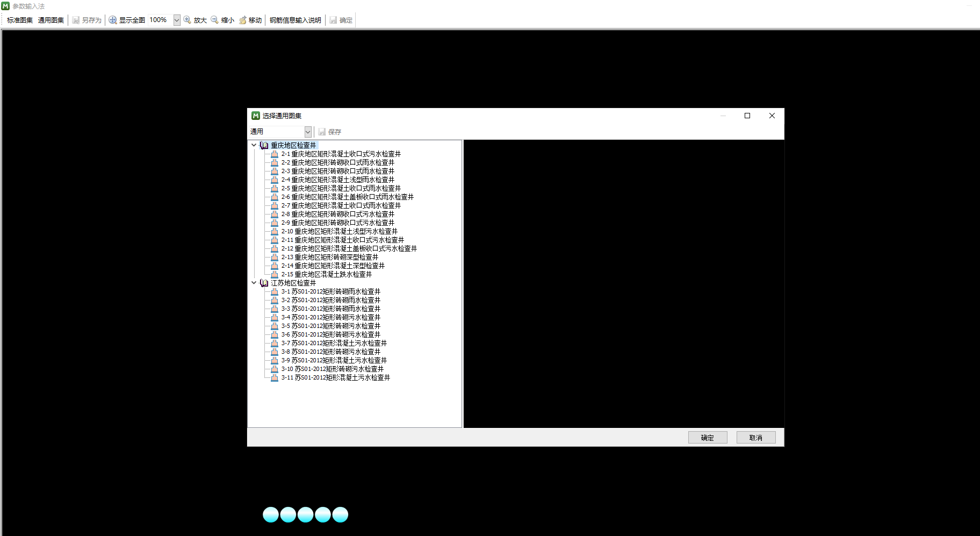Click icon of item 2-3

coord(275,171)
